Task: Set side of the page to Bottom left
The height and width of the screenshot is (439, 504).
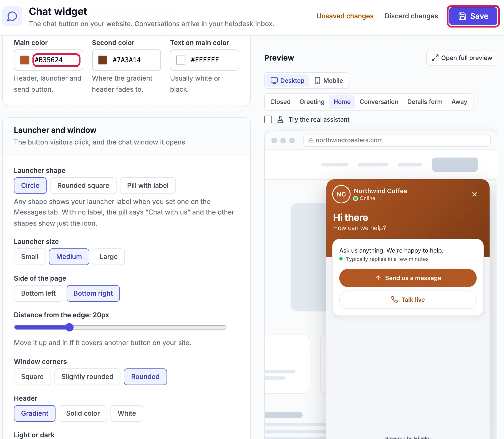Action: pos(39,293)
